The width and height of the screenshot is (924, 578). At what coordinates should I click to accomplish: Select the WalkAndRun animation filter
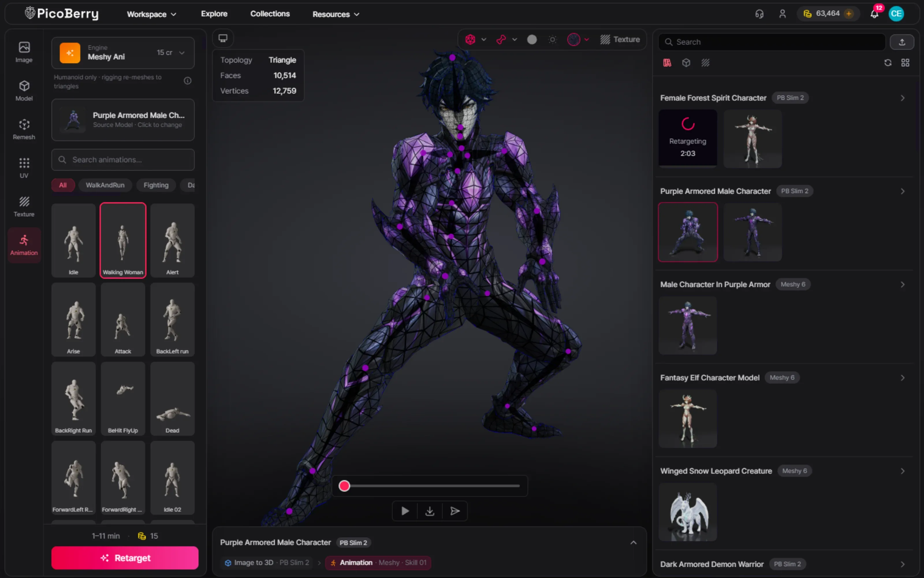105,185
